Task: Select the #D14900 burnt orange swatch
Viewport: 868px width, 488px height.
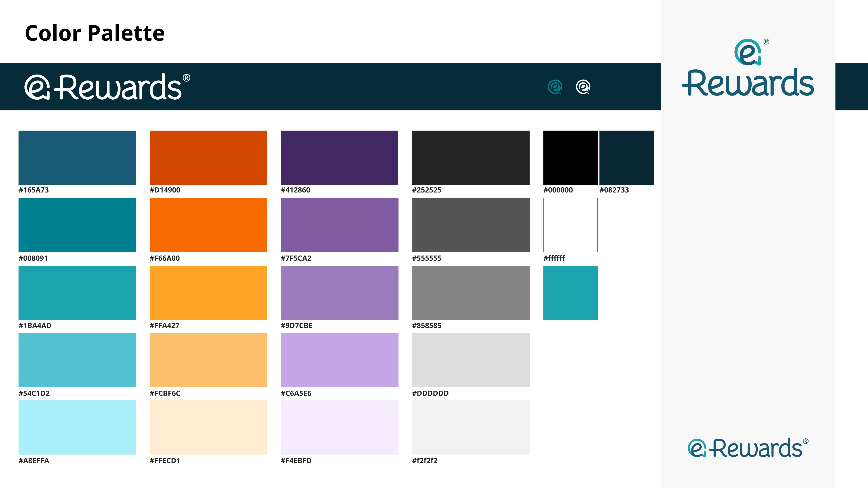Action: tap(208, 157)
